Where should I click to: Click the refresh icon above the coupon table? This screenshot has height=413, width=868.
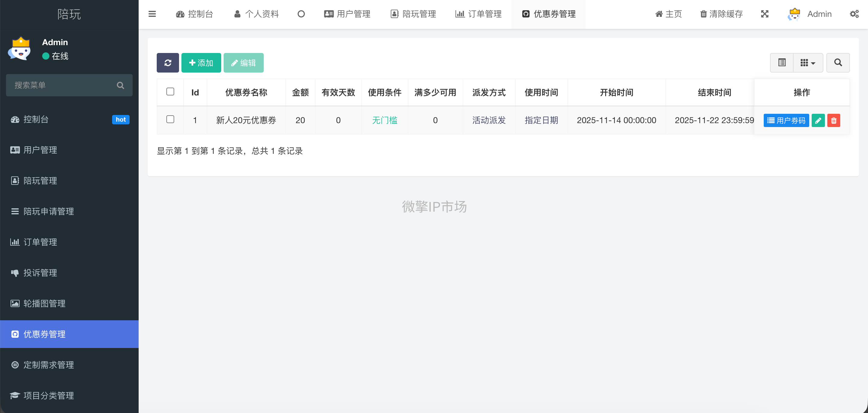pos(168,63)
